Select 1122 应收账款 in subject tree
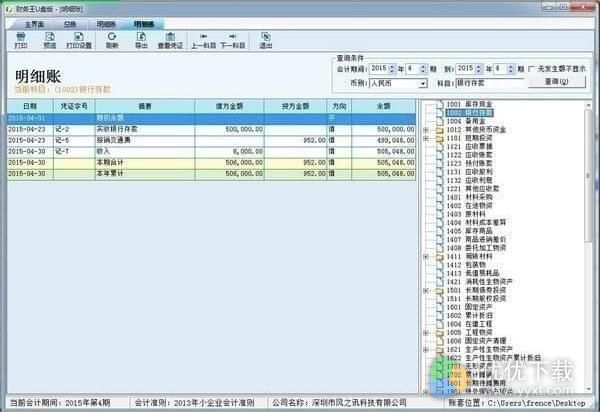The height and width of the screenshot is (412, 600). [x=470, y=155]
